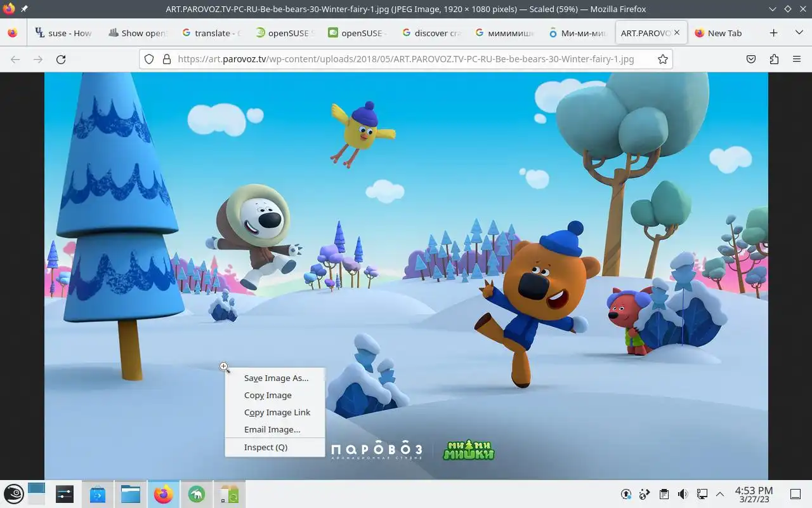
Task: Switch to the New Tab tab
Action: click(x=724, y=33)
